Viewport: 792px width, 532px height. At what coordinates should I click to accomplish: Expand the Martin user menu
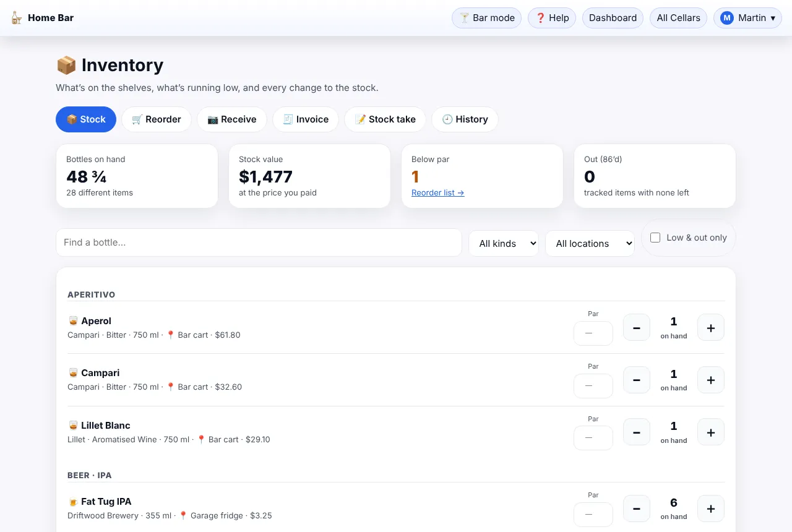(747, 18)
